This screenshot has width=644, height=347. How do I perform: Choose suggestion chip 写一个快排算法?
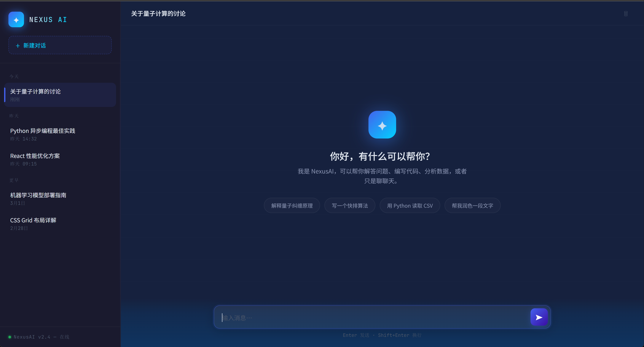coord(350,205)
